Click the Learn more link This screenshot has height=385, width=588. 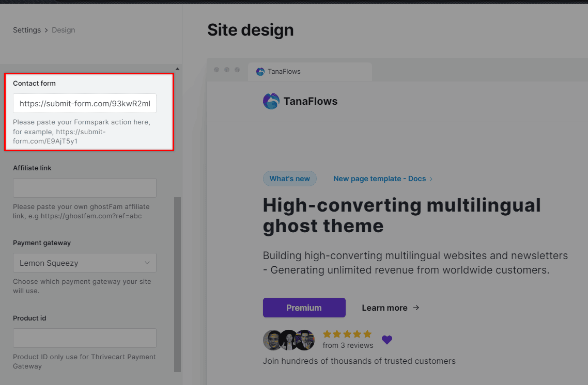[384, 308]
